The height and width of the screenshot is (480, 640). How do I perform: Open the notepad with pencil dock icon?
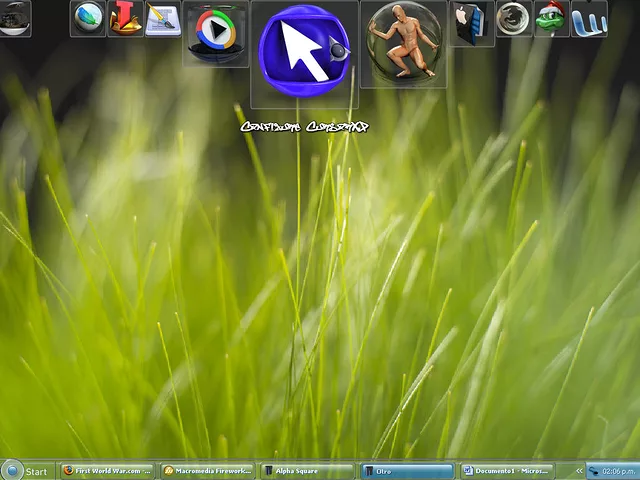click(162, 18)
